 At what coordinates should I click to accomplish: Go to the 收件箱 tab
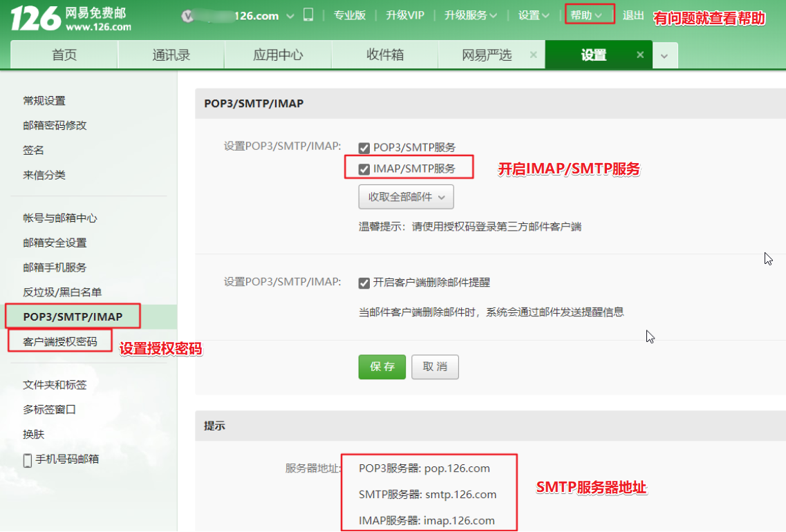(384, 55)
